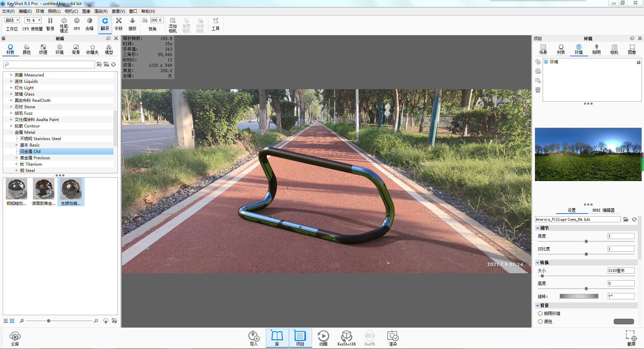The width and height of the screenshot is (644, 349).
Task: Select the 平移 pan camera tool
Action: coord(119,24)
